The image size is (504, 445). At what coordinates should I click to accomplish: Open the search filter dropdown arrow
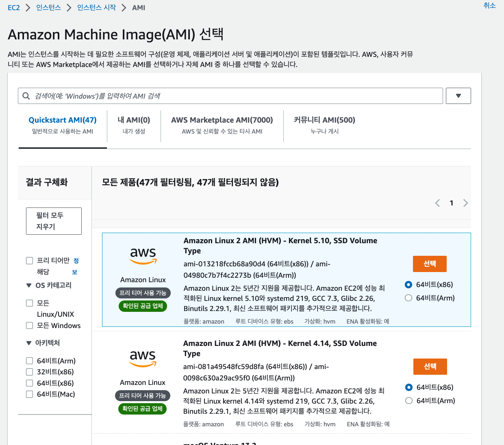[x=458, y=96]
